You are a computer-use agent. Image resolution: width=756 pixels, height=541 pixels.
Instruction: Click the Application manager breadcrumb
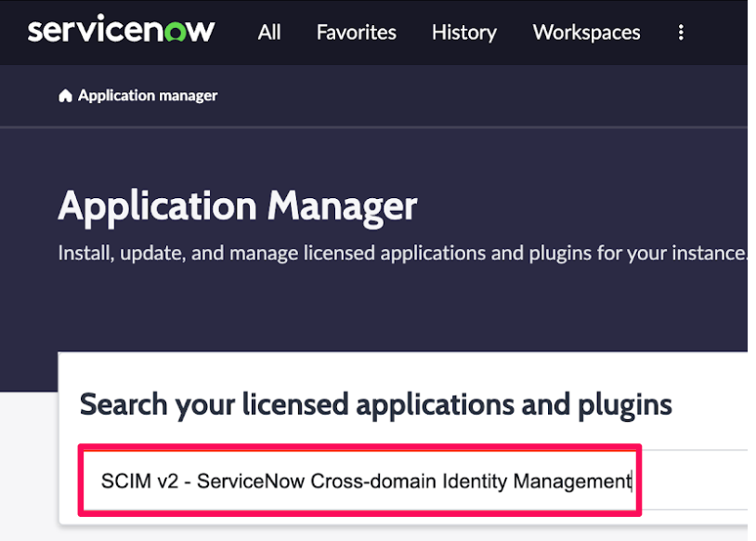[x=148, y=96]
